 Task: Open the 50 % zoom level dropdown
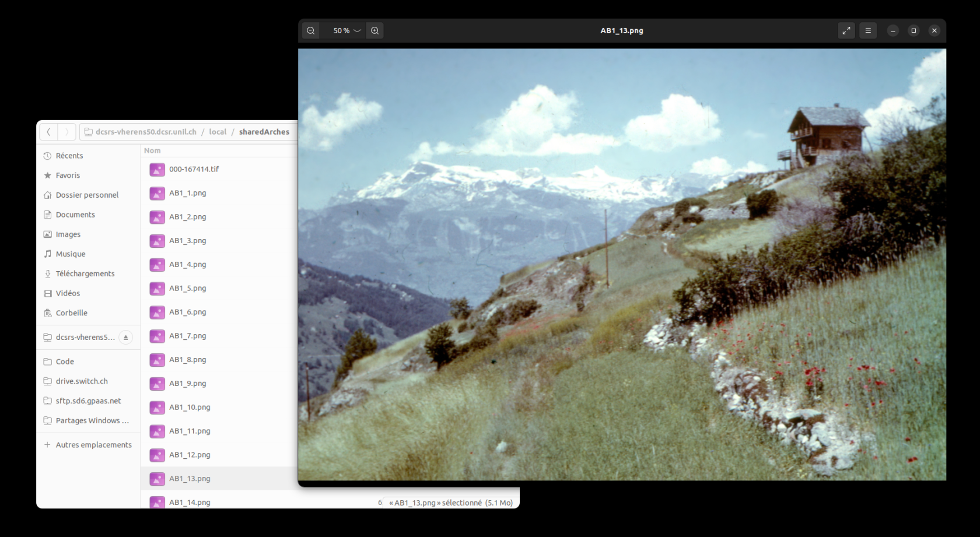click(346, 31)
